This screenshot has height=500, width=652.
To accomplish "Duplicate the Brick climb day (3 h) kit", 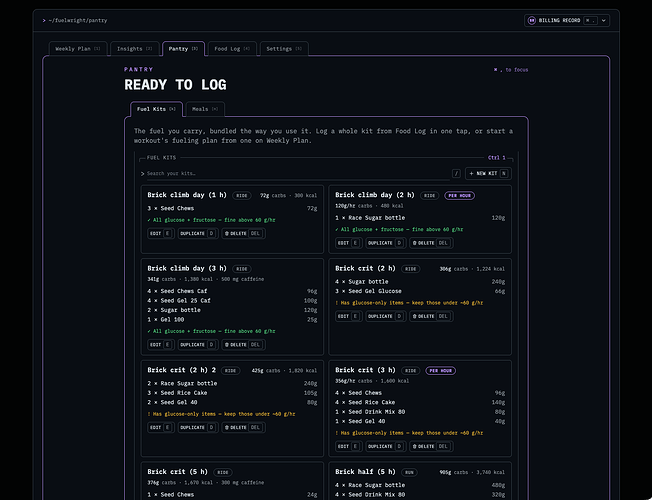I will coord(198,344).
